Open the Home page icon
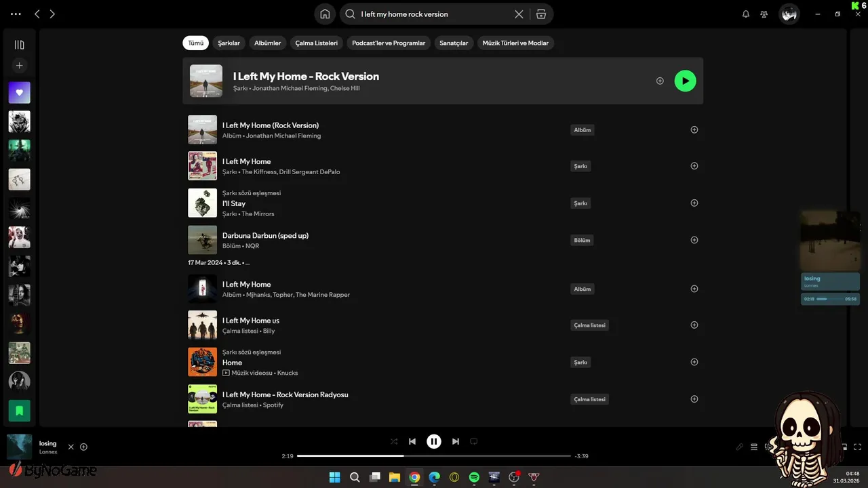The image size is (868, 488). click(325, 14)
